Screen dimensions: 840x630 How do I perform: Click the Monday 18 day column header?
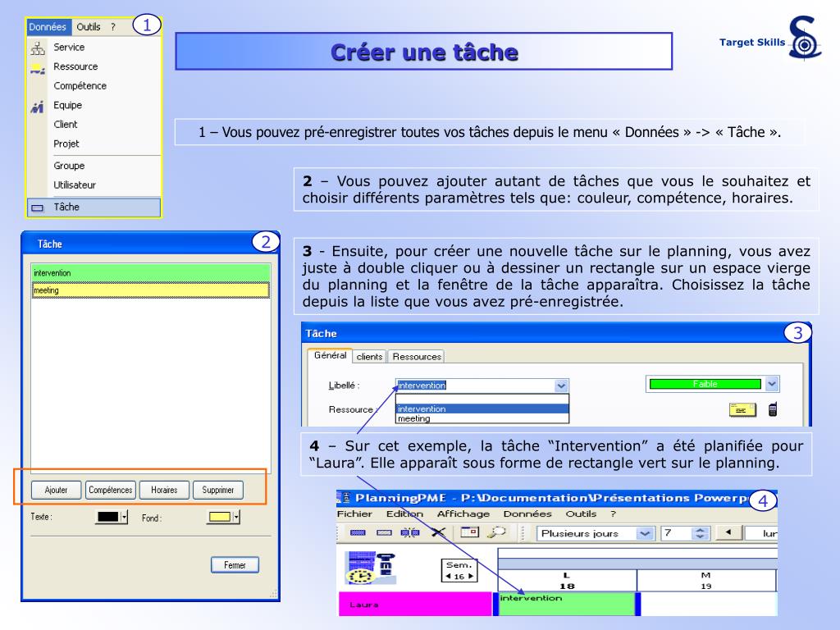pyautogui.click(x=567, y=581)
